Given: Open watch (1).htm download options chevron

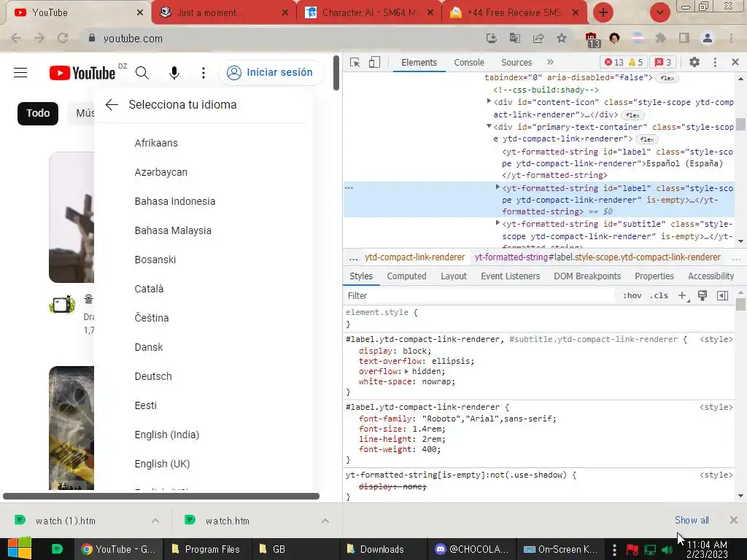Looking at the screenshot, I should point(155,521).
